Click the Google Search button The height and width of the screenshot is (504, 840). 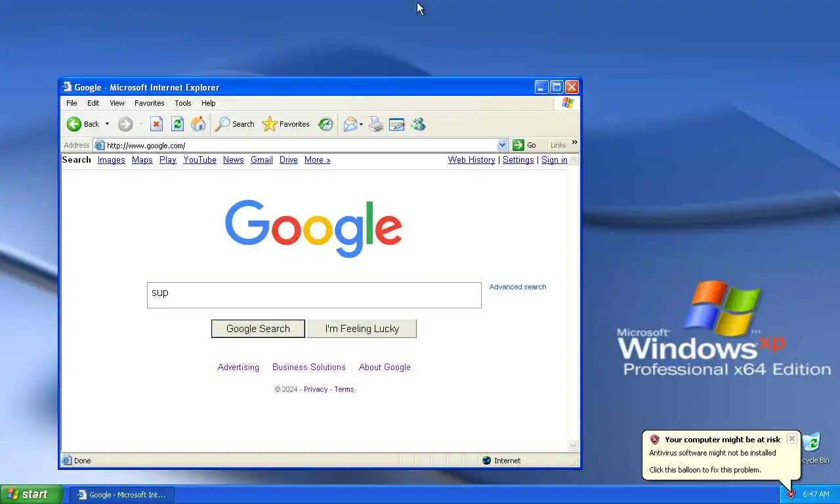click(x=258, y=329)
